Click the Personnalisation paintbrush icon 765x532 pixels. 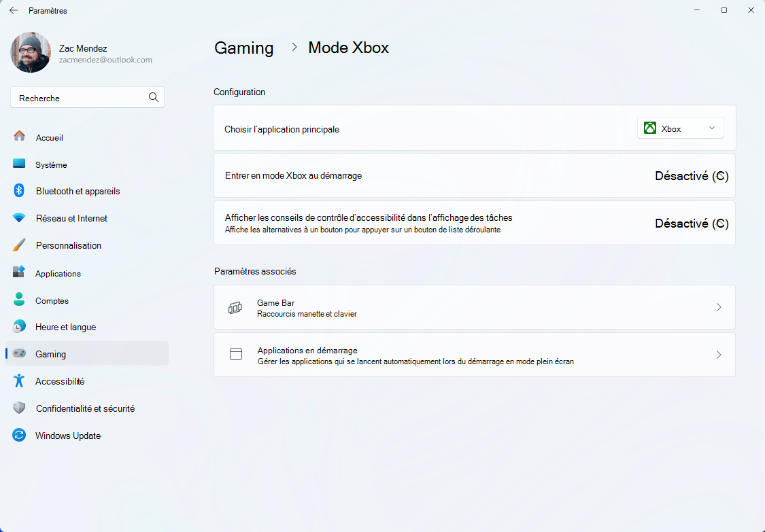coord(19,245)
